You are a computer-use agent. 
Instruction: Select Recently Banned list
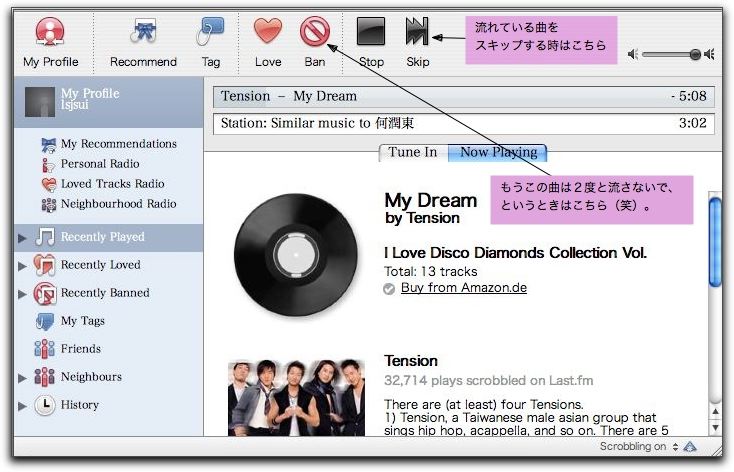[x=109, y=293]
